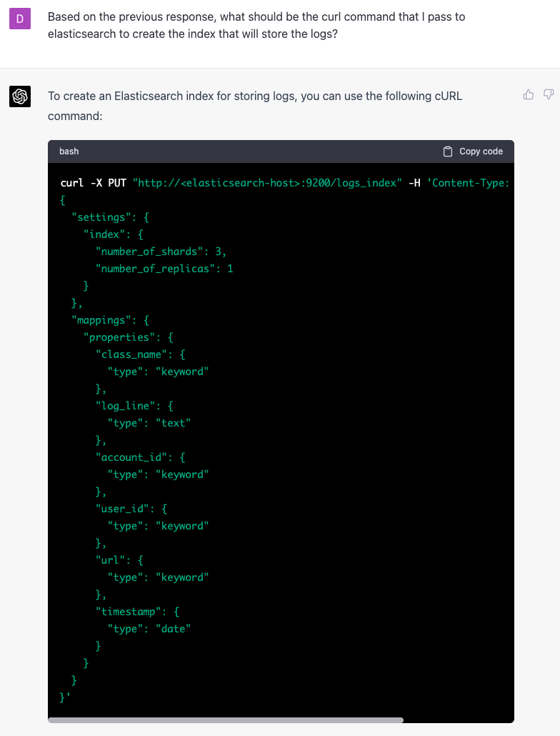The height and width of the screenshot is (736, 560).
Task: Click the elasticsearch-host URL string in code
Action: [267, 183]
